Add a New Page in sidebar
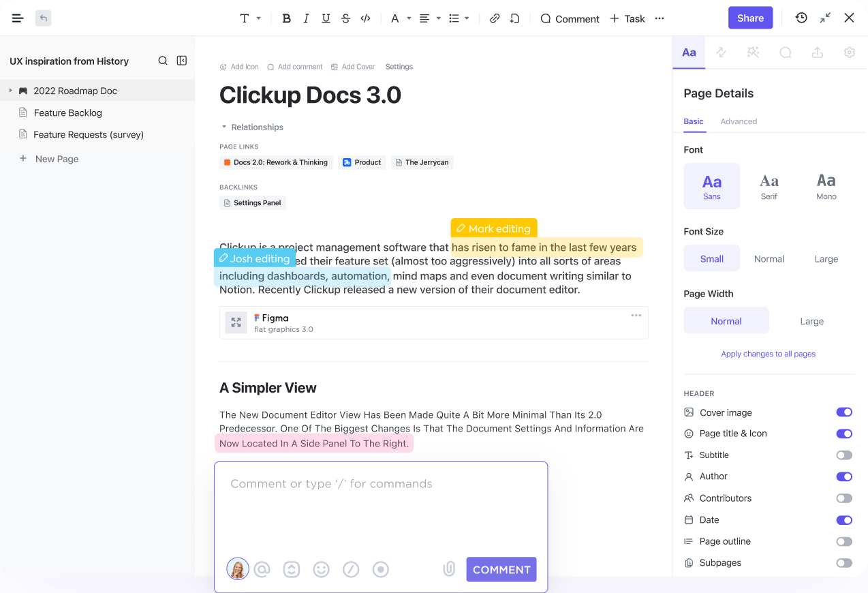The height and width of the screenshot is (593, 868). pyautogui.click(x=49, y=159)
